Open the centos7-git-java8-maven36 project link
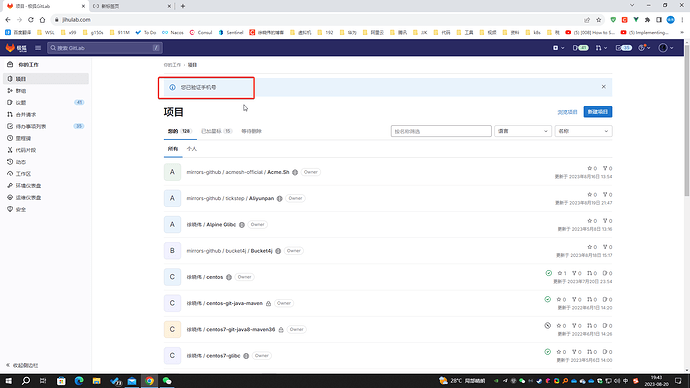The image size is (690, 388). (231, 329)
